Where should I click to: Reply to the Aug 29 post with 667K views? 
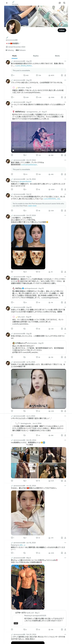(x=12, y=75)
